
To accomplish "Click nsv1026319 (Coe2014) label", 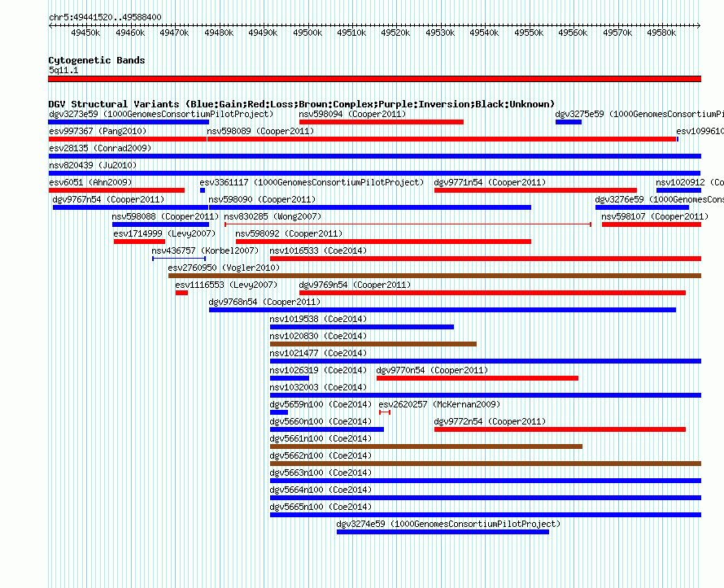I will point(319,370).
